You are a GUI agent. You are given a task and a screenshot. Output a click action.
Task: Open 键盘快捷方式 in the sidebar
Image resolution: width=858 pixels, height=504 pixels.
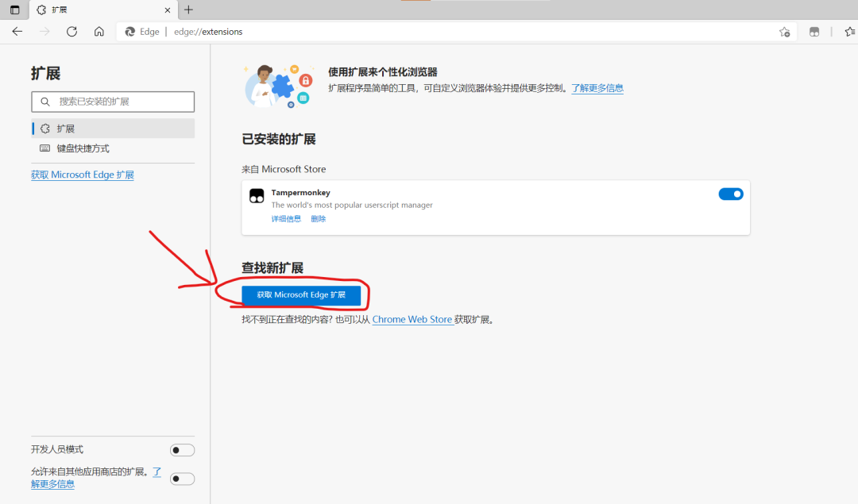pyautogui.click(x=113, y=148)
